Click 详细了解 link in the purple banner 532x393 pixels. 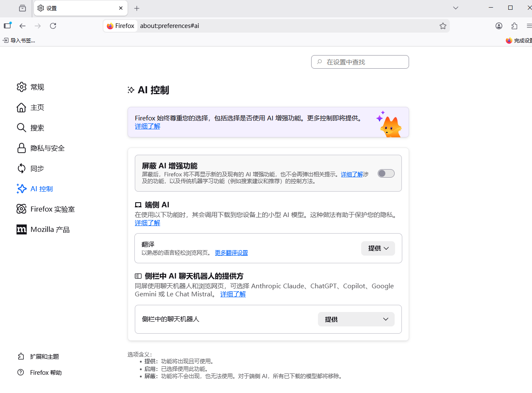[148, 126]
